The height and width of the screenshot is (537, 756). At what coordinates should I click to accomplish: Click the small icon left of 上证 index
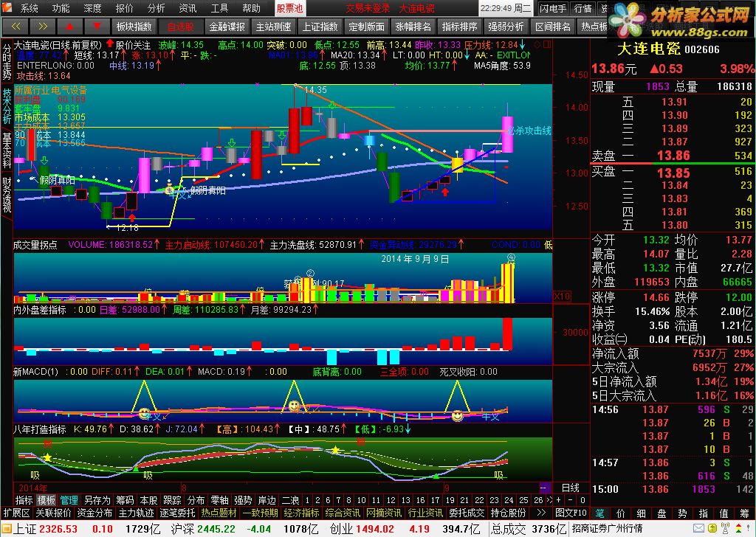click(x=6, y=529)
